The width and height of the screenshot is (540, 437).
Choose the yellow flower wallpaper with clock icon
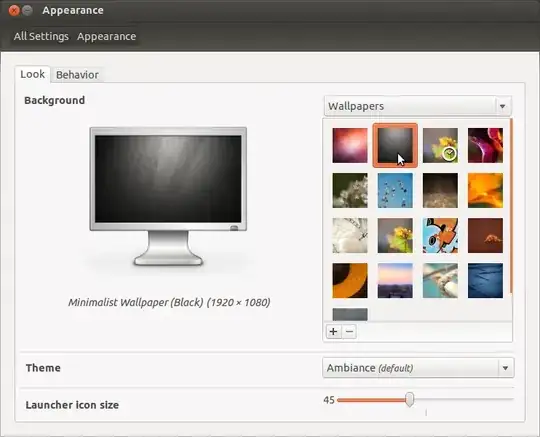[440, 145]
